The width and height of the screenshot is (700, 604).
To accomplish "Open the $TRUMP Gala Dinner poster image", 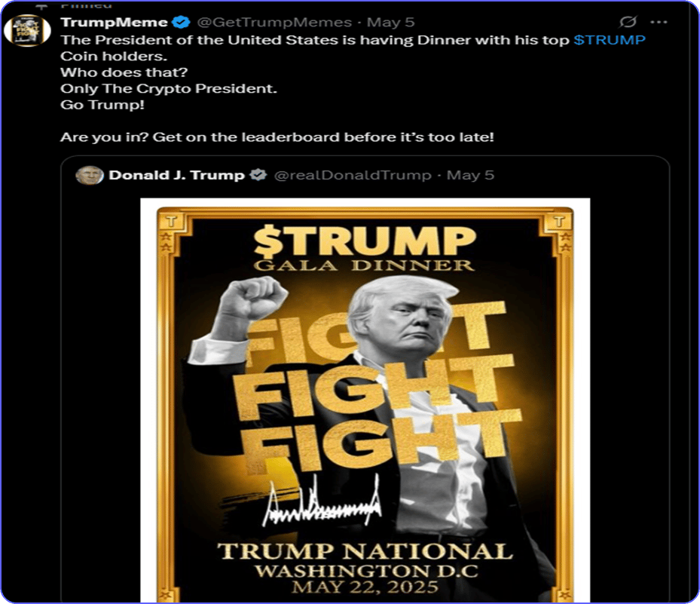I will [x=365, y=400].
